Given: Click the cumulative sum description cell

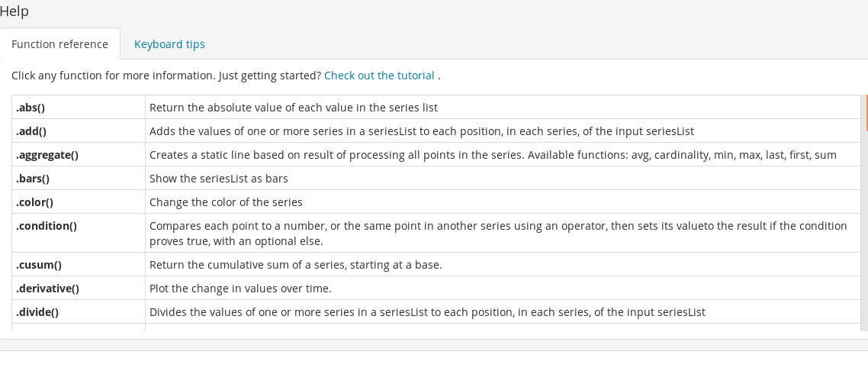Looking at the screenshot, I should tap(503, 265).
